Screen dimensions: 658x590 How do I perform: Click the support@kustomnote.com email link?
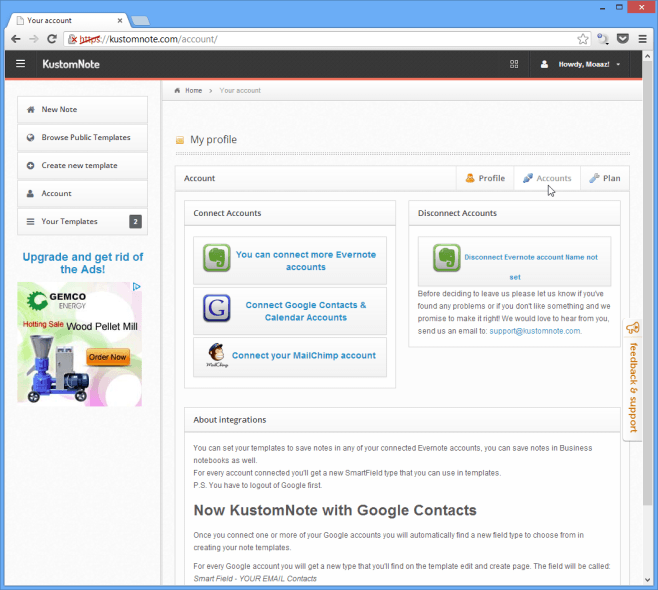tap(534, 330)
